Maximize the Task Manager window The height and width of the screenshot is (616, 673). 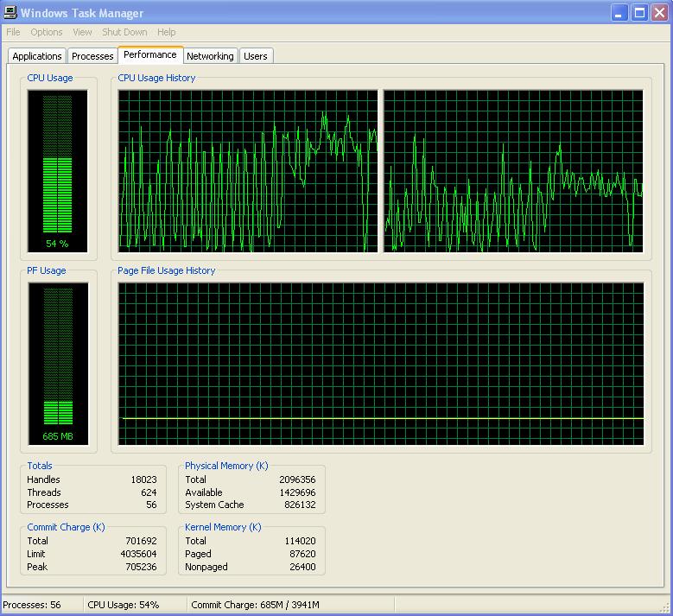639,13
